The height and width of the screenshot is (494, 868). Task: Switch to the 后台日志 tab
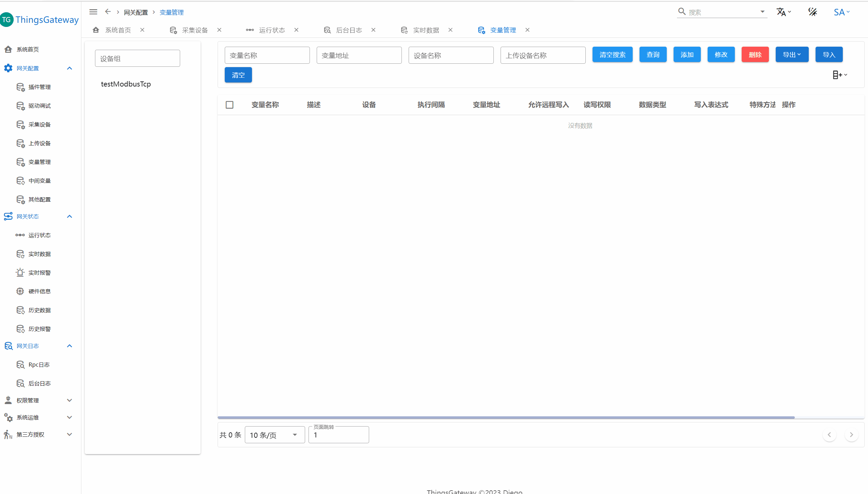point(349,30)
